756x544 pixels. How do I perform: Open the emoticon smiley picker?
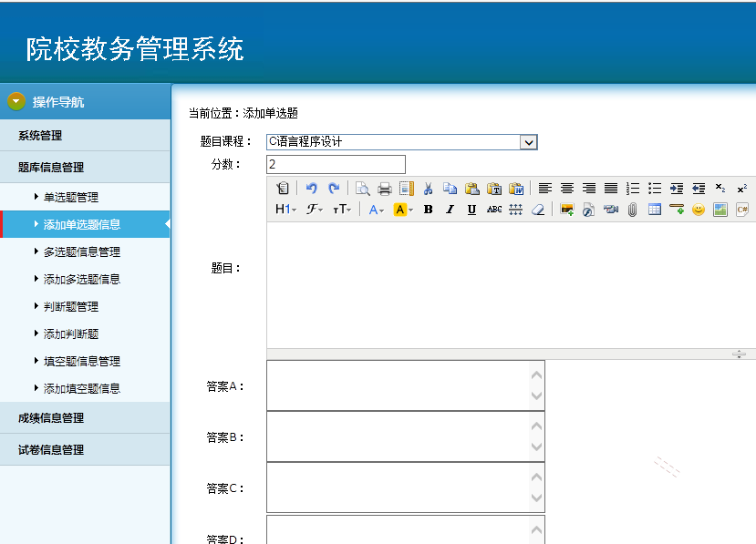click(699, 210)
